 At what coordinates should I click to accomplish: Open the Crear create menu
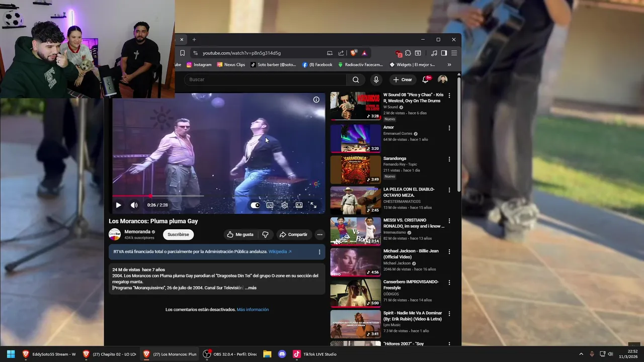[403, 79]
